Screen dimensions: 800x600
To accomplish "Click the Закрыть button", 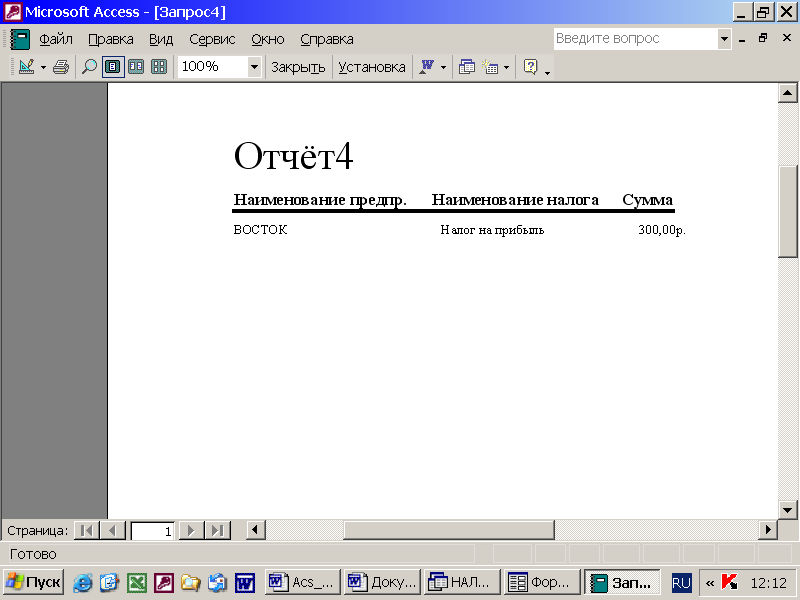I will click(x=298, y=67).
